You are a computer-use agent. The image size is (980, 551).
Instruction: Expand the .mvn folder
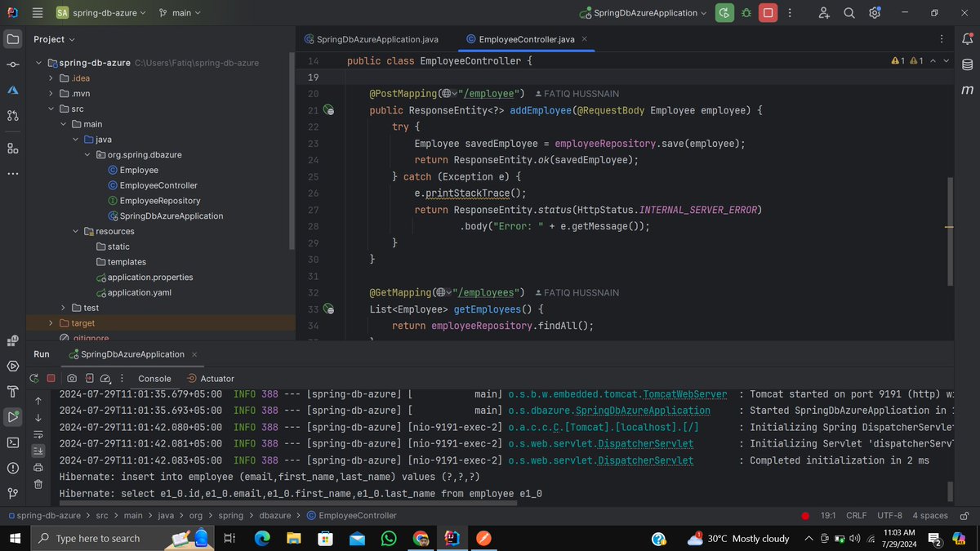(x=51, y=93)
